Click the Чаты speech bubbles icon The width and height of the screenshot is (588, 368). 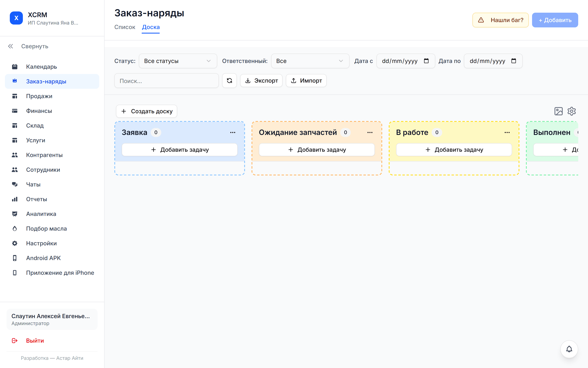click(14, 184)
